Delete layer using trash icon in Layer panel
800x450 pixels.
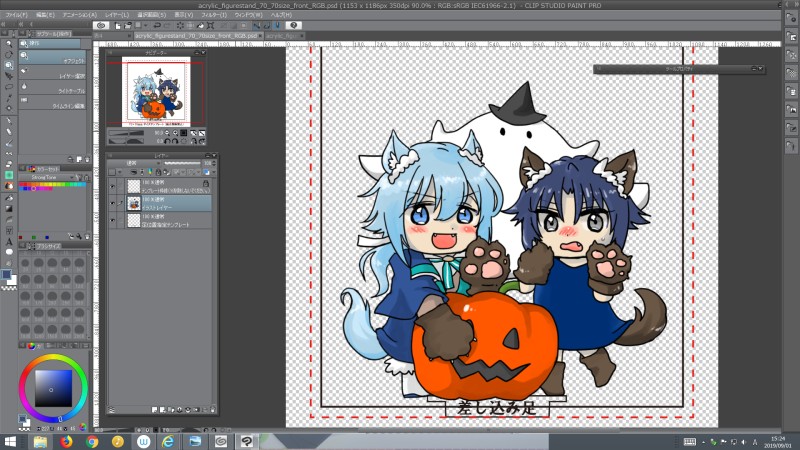(213, 410)
